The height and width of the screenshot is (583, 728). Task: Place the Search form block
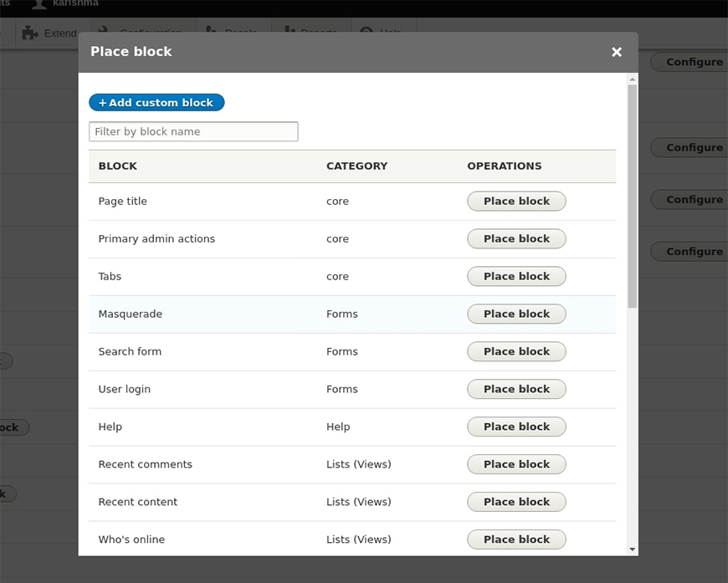(516, 352)
